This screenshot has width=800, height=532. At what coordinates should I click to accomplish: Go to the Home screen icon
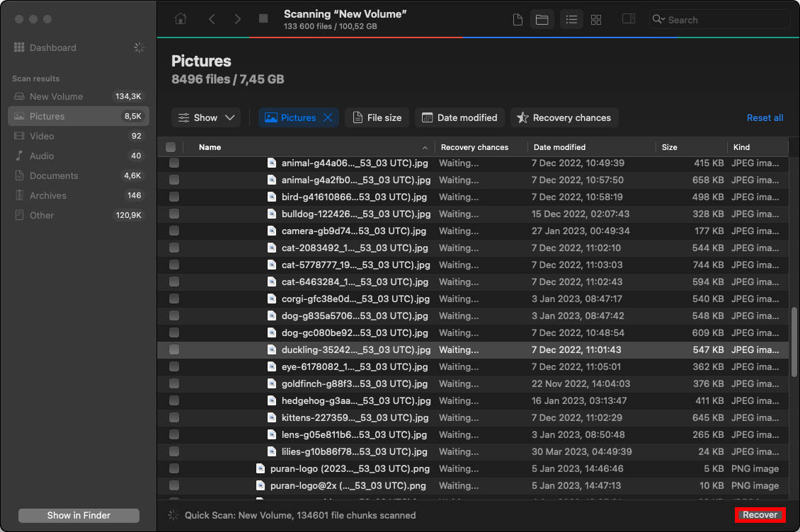click(180, 19)
